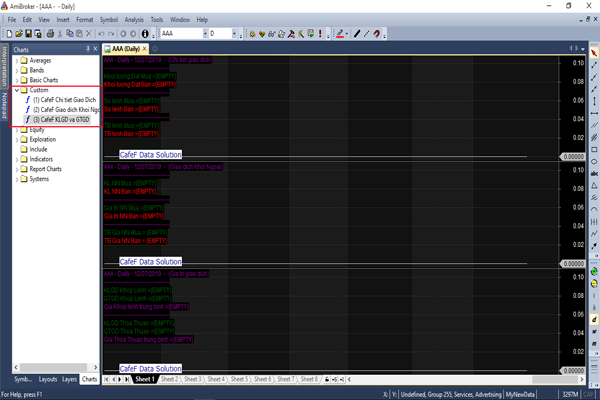This screenshot has width=600, height=400.
Task: Select the rectangle drawing tool
Action: [x=594, y=150]
